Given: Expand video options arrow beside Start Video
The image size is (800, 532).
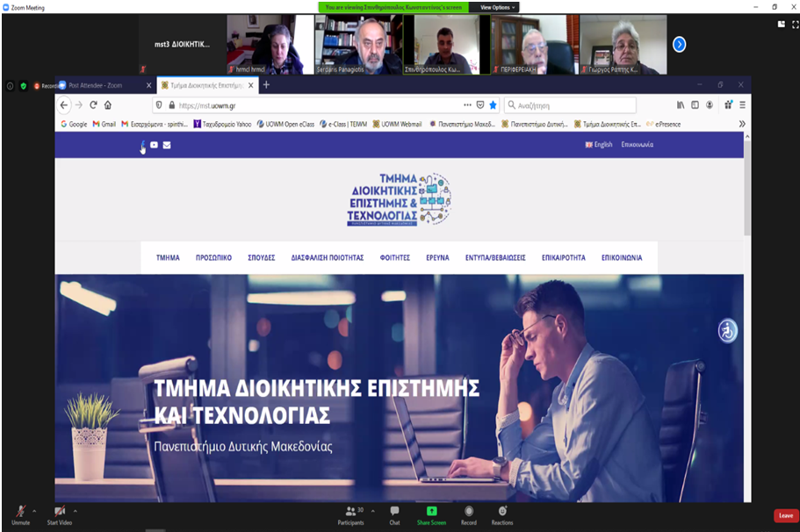Looking at the screenshot, I should click(x=75, y=511).
